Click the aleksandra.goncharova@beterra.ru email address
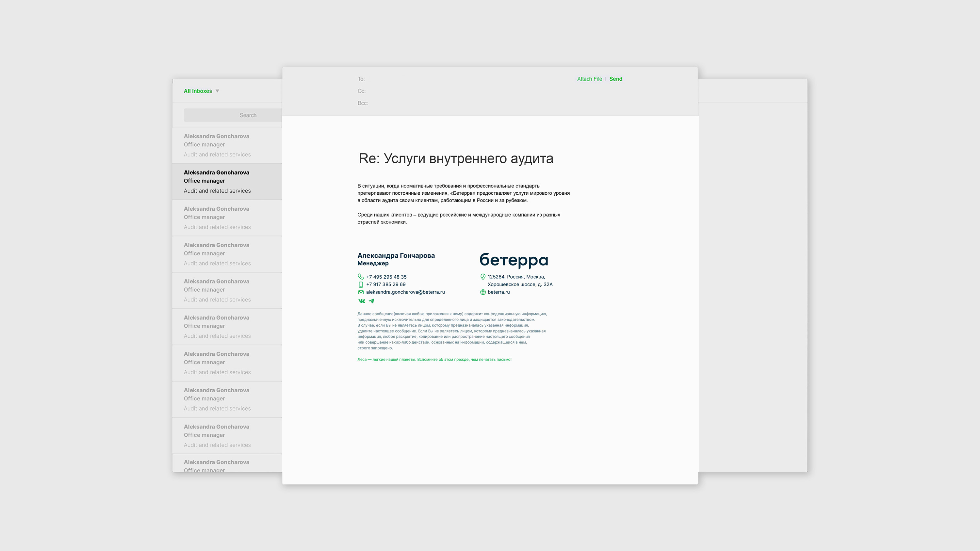This screenshot has height=551, width=980. click(x=405, y=292)
